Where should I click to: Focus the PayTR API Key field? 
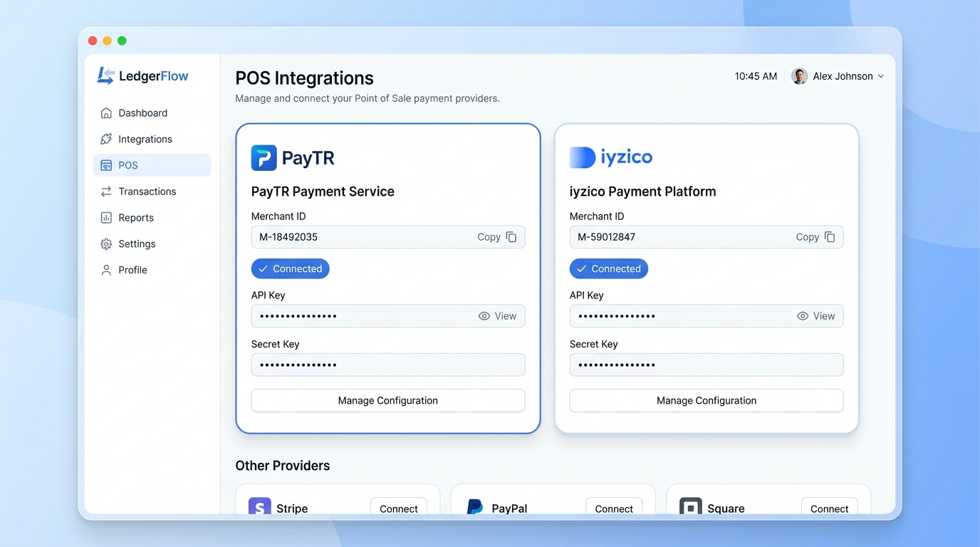coord(388,316)
